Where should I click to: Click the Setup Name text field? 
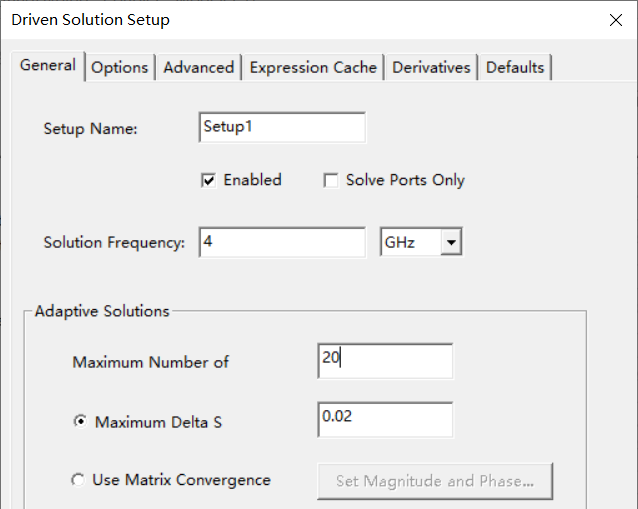coord(282,127)
